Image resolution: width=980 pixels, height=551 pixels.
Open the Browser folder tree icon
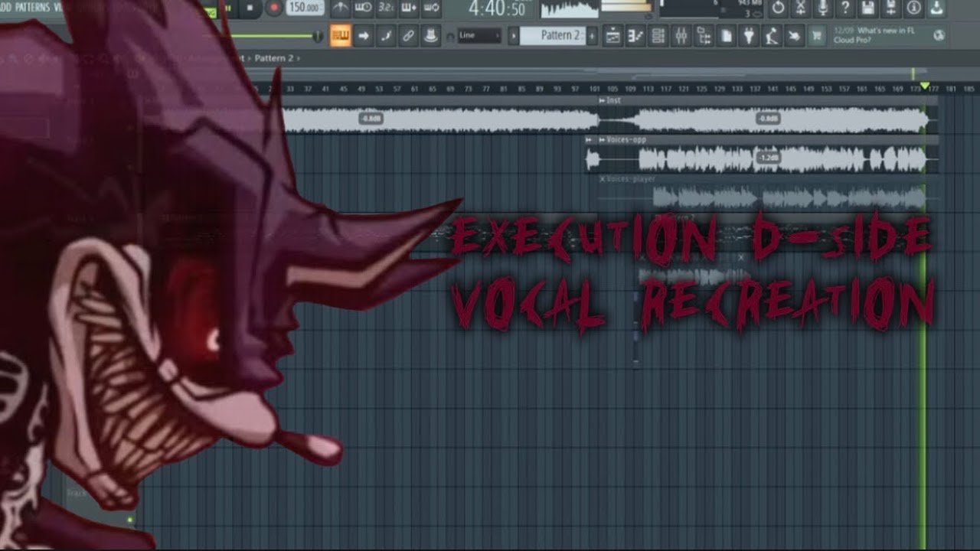pyautogui.click(x=704, y=35)
